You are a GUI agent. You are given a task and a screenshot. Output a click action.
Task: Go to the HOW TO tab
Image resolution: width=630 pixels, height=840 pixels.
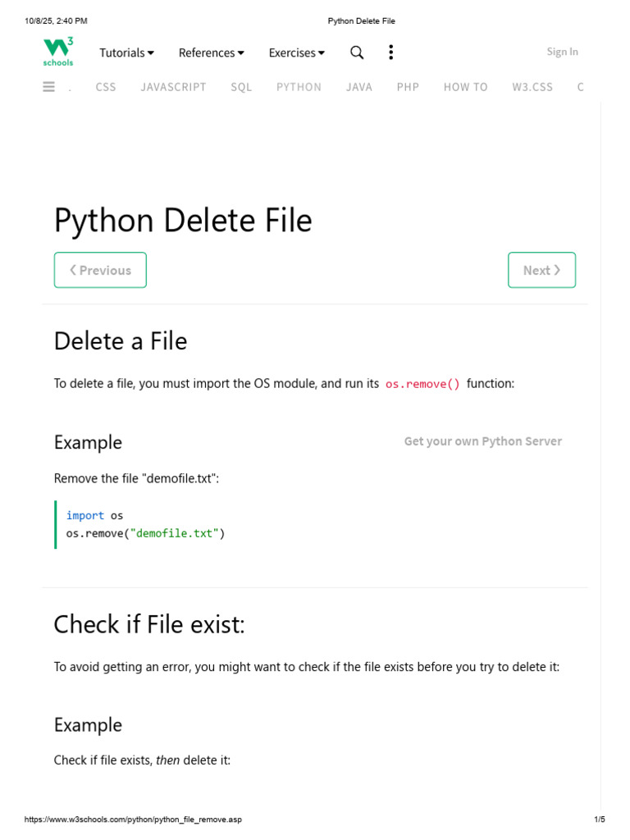coord(465,87)
